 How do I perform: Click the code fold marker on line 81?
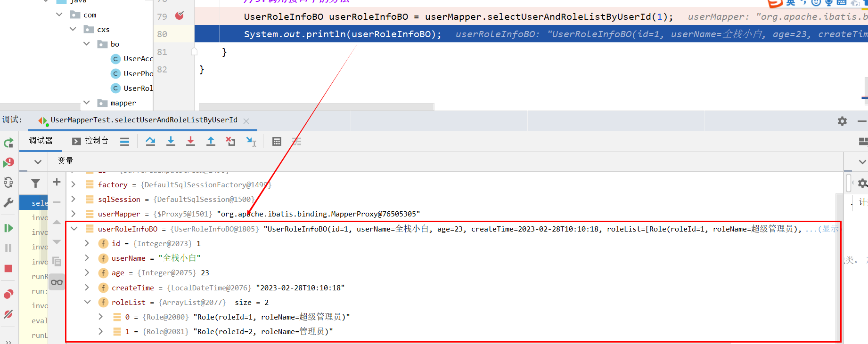click(194, 51)
